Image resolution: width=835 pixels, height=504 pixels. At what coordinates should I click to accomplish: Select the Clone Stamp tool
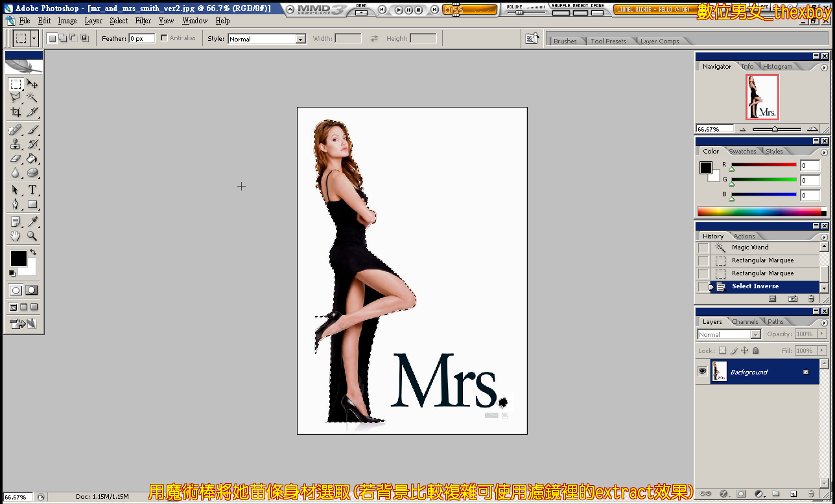pos(16,144)
